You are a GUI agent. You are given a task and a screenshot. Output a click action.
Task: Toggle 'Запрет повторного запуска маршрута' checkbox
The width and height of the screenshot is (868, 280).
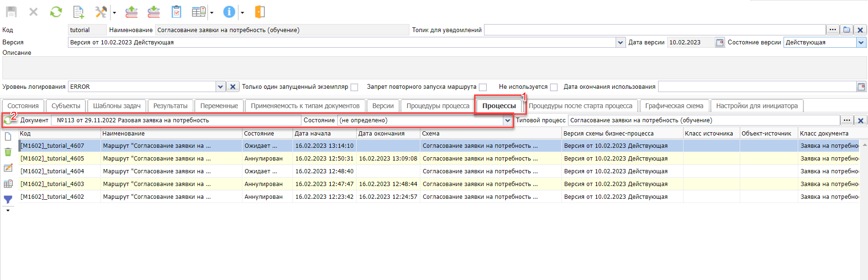coord(483,87)
